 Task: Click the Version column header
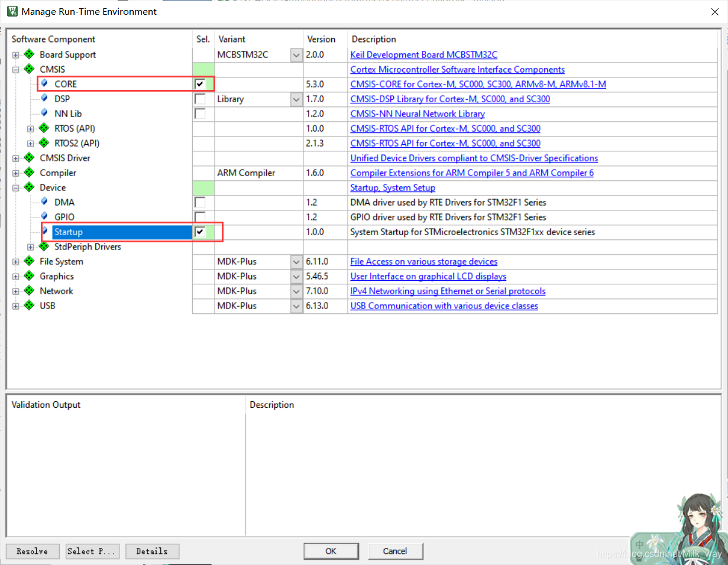(321, 39)
